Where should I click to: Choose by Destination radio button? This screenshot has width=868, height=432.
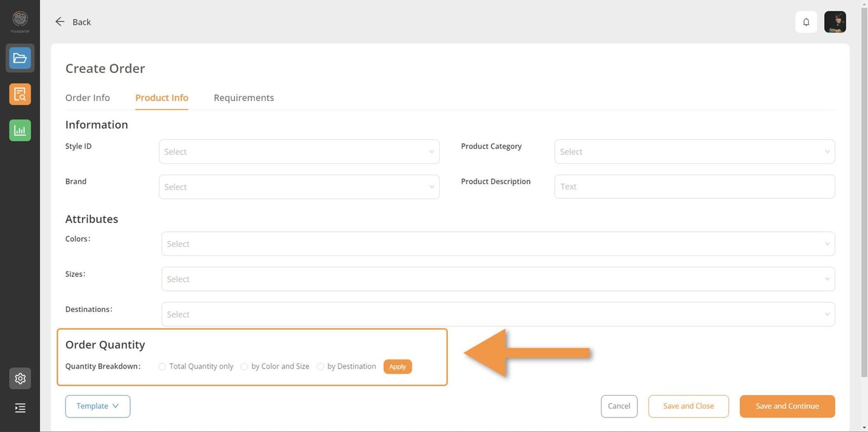(x=320, y=367)
